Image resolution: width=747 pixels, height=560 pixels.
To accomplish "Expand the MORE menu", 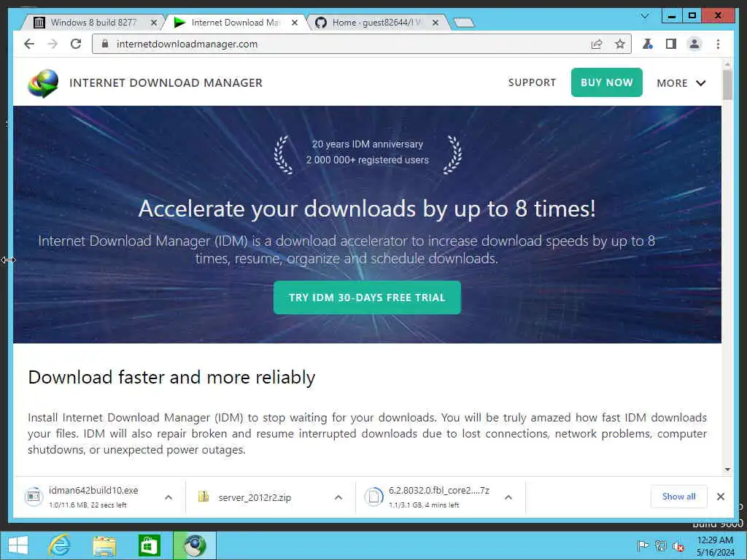I will 681,83.
